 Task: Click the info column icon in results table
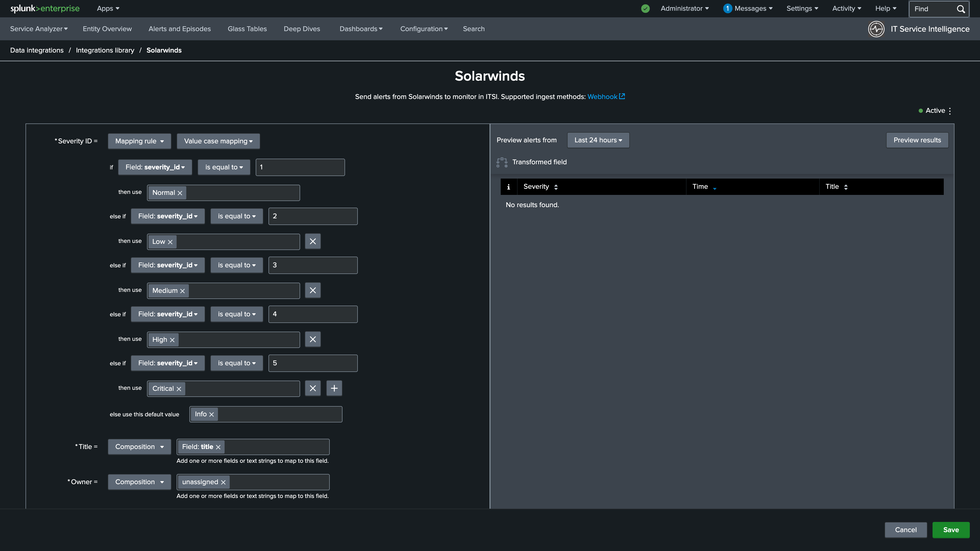click(509, 187)
